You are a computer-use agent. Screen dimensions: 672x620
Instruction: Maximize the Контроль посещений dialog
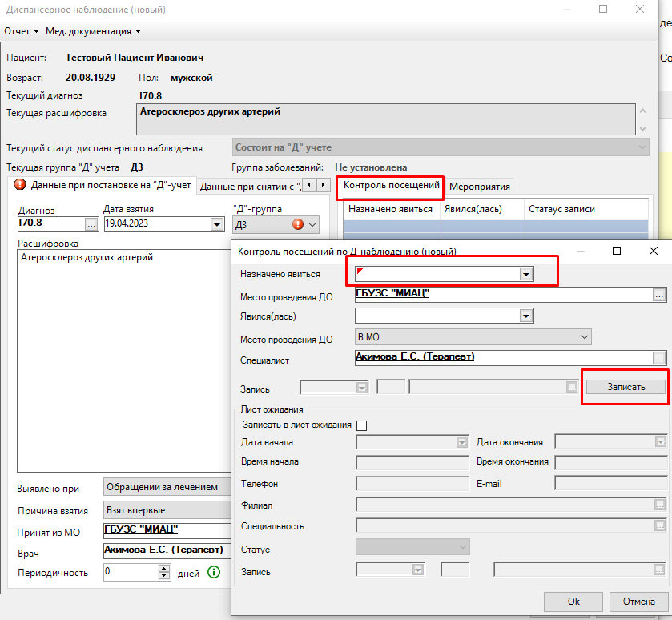[617, 251]
